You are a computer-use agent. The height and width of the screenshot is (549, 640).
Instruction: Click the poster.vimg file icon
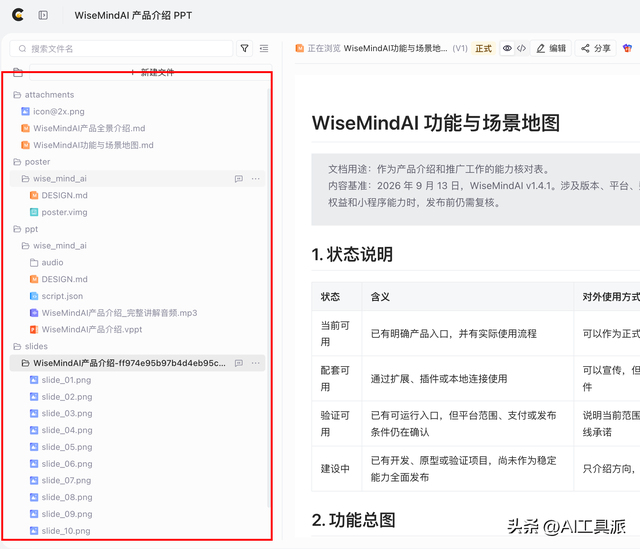[34, 212]
